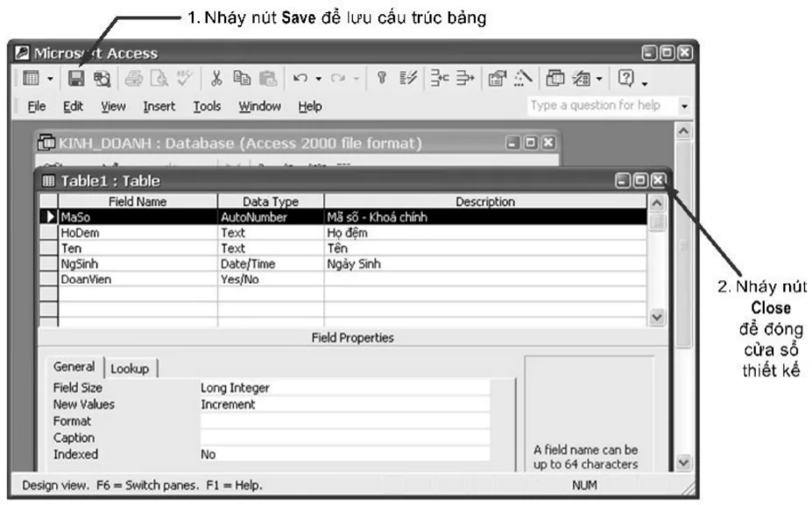
Task: Click the Spelling check icon
Action: [184, 79]
